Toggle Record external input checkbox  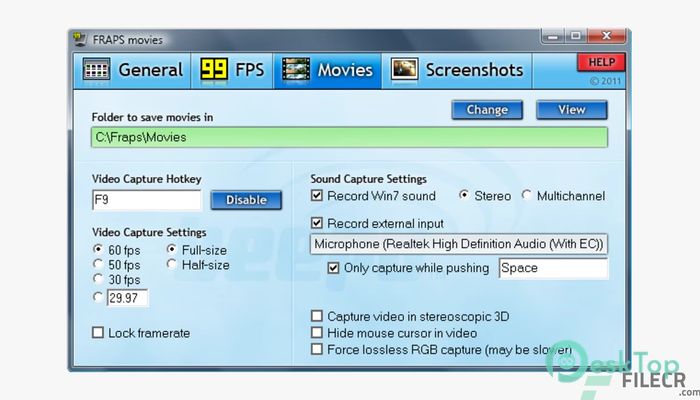(x=317, y=223)
